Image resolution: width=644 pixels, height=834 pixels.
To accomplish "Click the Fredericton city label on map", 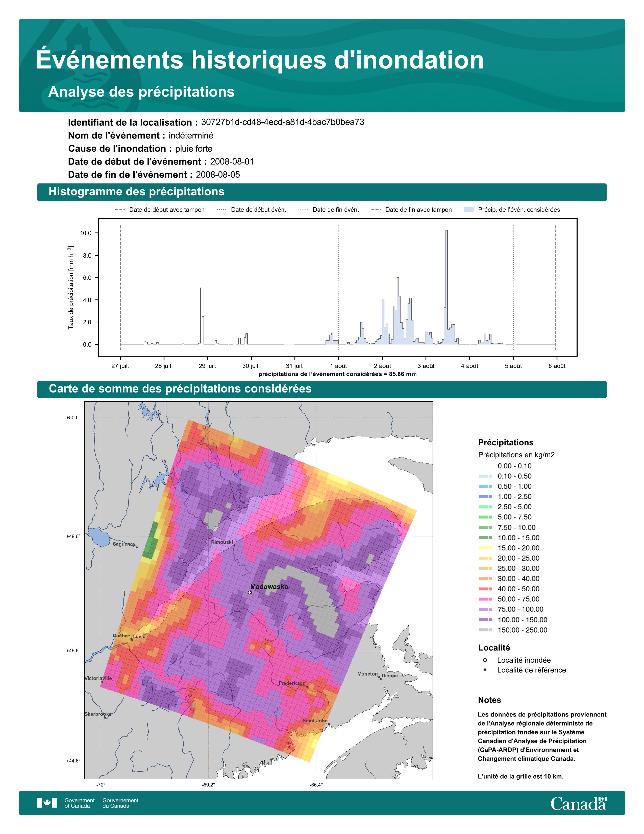I will pyautogui.click(x=292, y=683).
